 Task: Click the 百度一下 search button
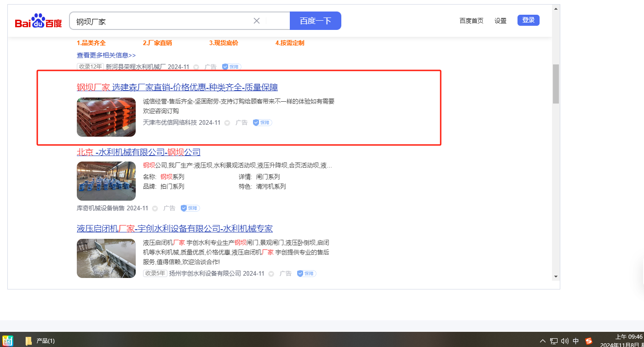point(316,21)
